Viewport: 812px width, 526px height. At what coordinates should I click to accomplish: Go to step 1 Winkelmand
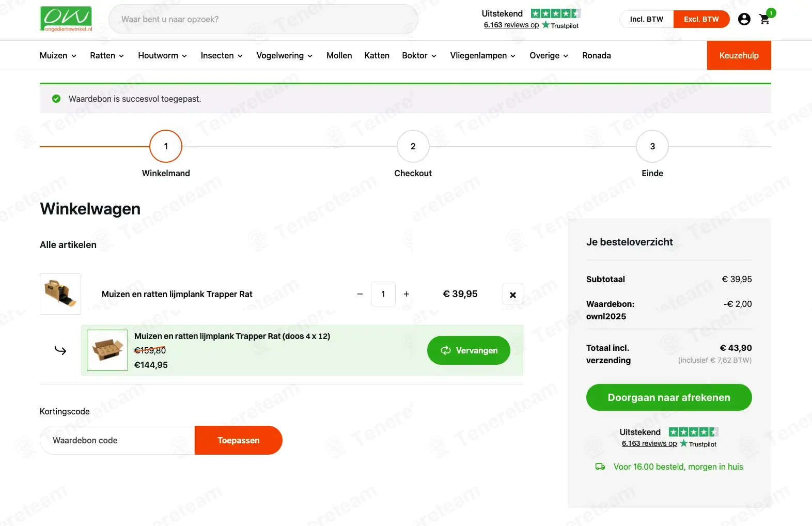click(166, 146)
